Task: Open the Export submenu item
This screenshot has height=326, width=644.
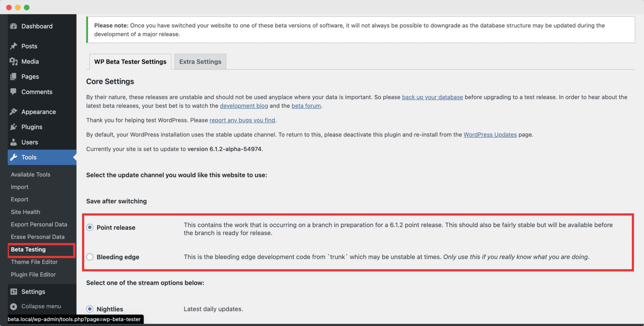Action: pyautogui.click(x=20, y=200)
